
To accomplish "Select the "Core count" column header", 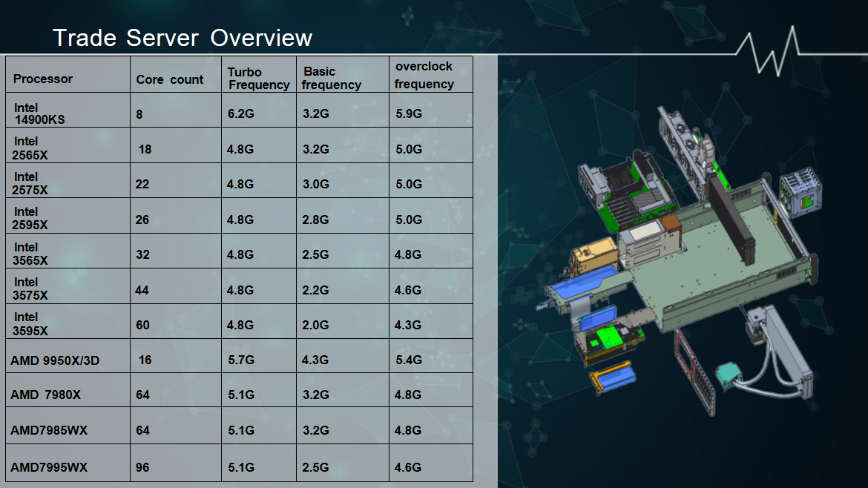I will tap(169, 79).
